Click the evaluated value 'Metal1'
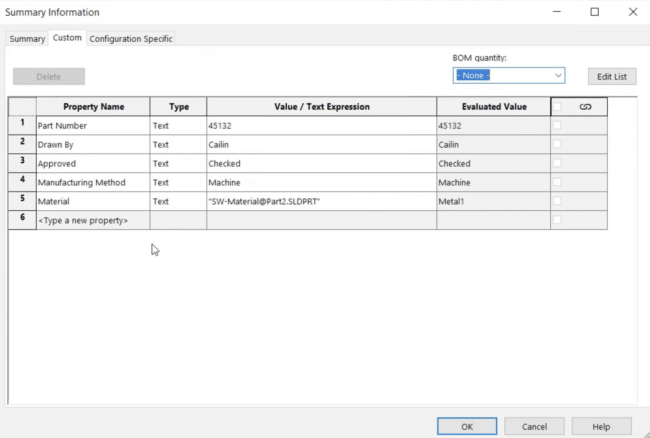 coord(493,201)
